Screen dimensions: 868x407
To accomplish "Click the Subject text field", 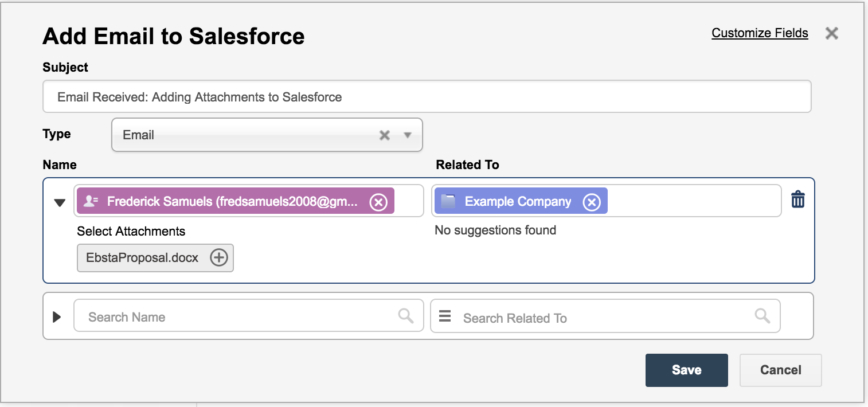I will 427,97.
